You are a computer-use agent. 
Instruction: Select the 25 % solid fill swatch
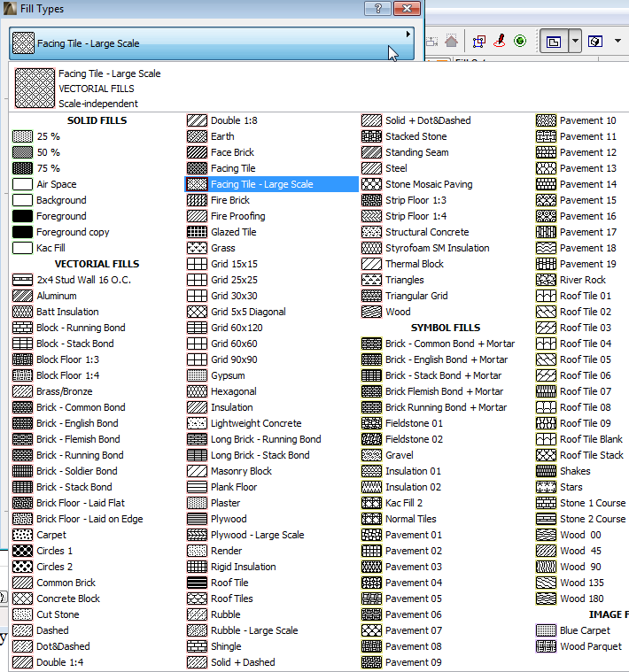22,136
